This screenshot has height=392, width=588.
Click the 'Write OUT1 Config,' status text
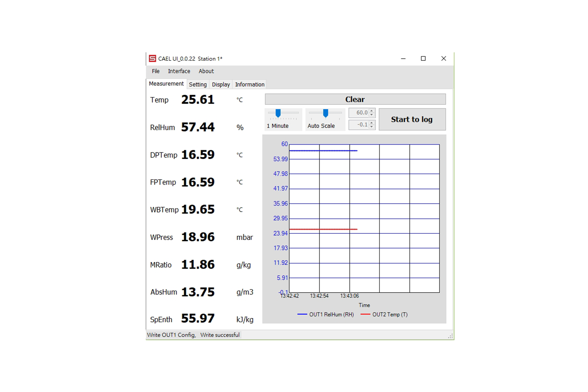click(x=172, y=335)
